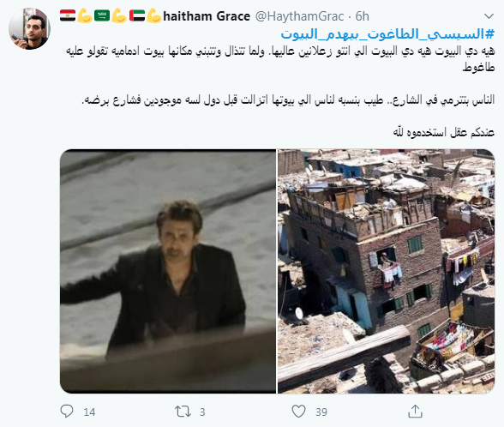Click the last Arabic line of tweet
The width and height of the screenshot is (504, 427).
(x=444, y=132)
